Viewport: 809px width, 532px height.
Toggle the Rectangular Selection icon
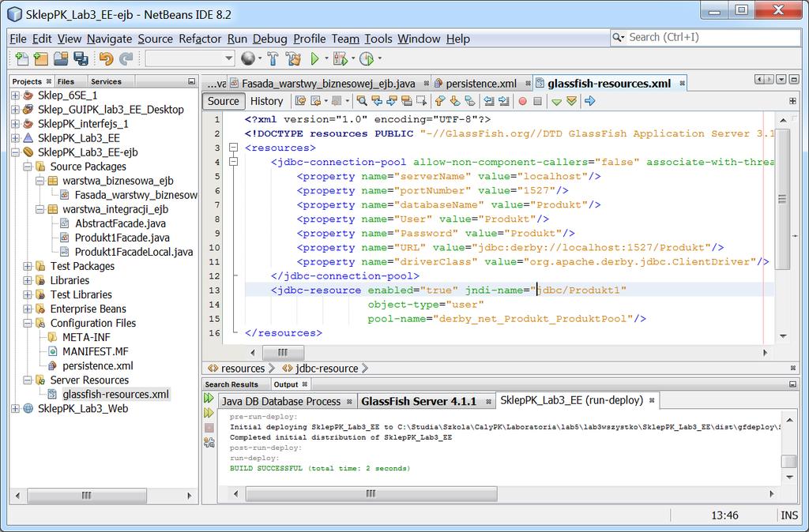(422, 101)
